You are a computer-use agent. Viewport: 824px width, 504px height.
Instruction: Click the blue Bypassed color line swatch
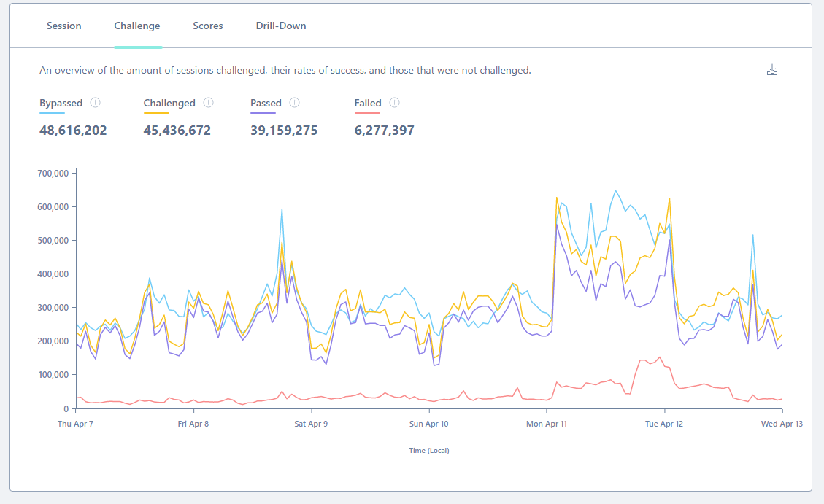coord(53,112)
